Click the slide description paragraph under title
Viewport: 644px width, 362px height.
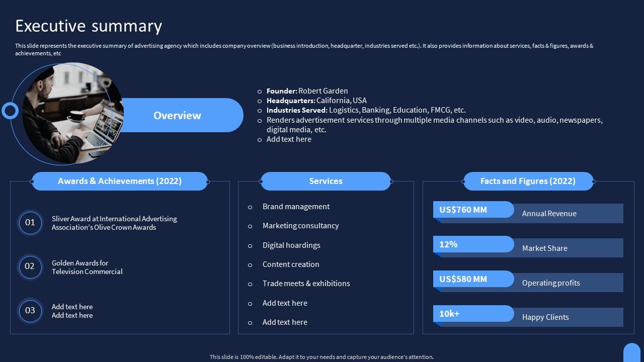coord(304,49)
